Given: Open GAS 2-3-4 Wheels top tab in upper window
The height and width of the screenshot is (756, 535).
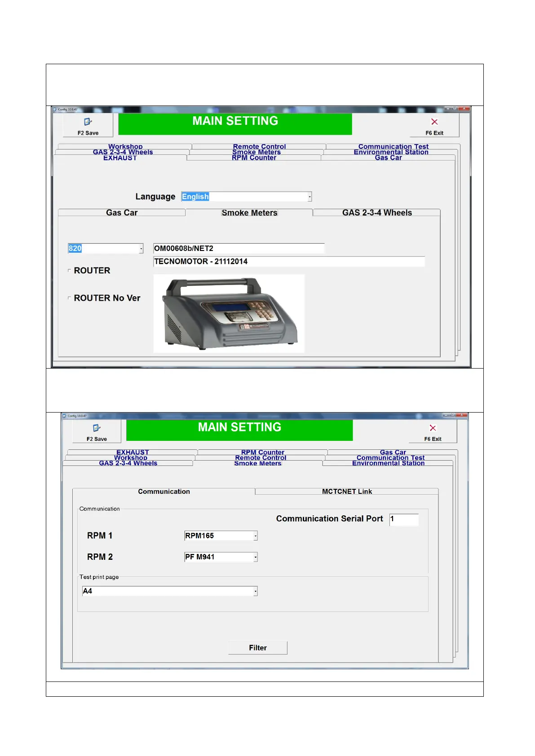Looking at the screenshot, I should tap(123, 152).
